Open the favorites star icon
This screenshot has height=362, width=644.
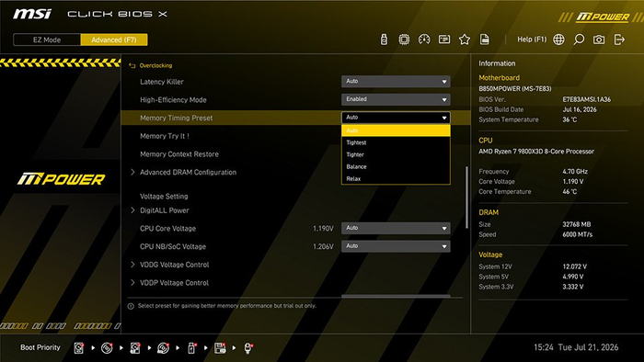tap(465, 40)
